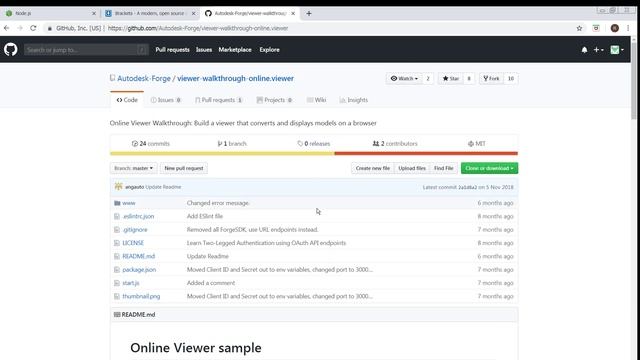This screenshot has height=360, width=640.
Task: Open Marketplace in the top nav
Action: (x=235, y=49)
